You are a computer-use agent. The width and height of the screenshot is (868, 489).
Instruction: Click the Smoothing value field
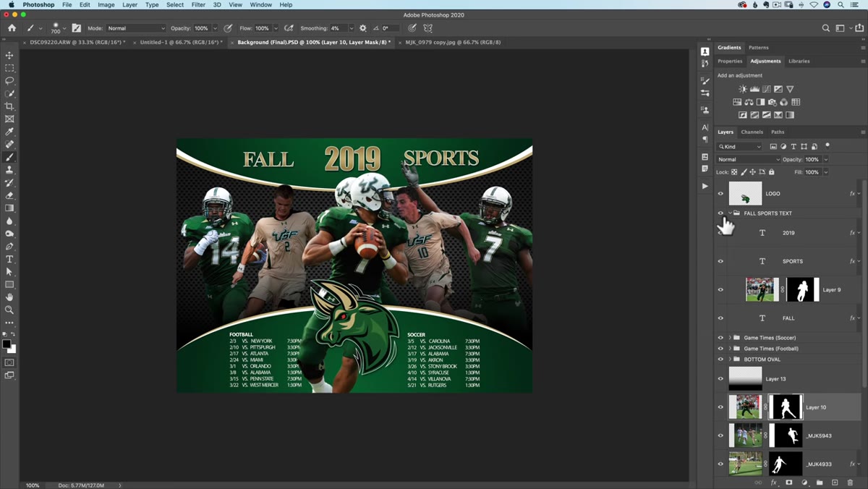[339, 28]
